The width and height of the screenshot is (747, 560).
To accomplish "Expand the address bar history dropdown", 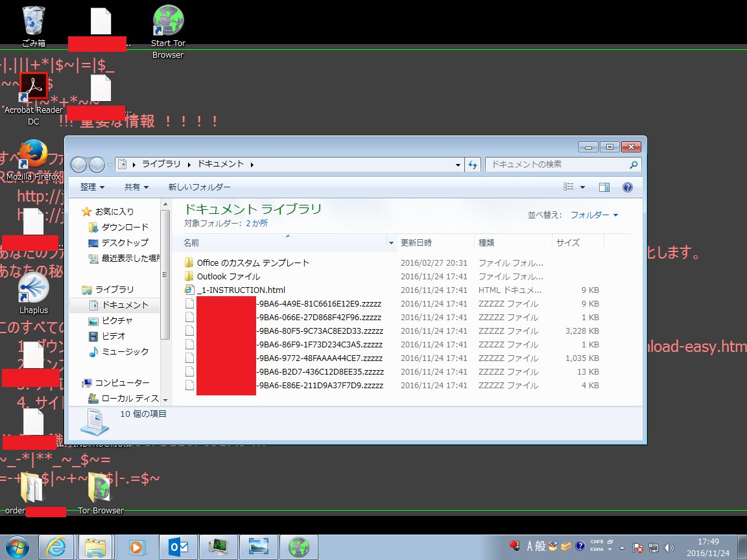I will point(458,165).
